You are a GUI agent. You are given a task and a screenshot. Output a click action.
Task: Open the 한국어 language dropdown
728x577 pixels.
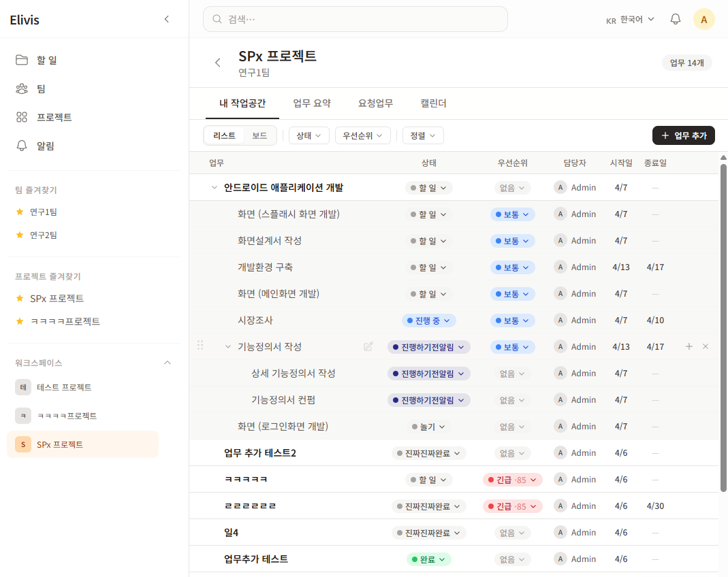[631, 20]
